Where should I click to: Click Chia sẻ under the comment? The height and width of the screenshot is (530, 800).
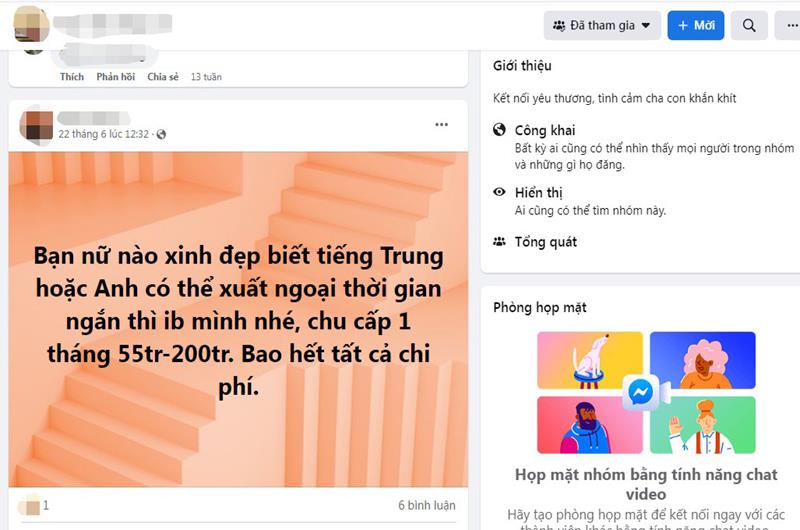pyautogui.click(x=163, y=77)
